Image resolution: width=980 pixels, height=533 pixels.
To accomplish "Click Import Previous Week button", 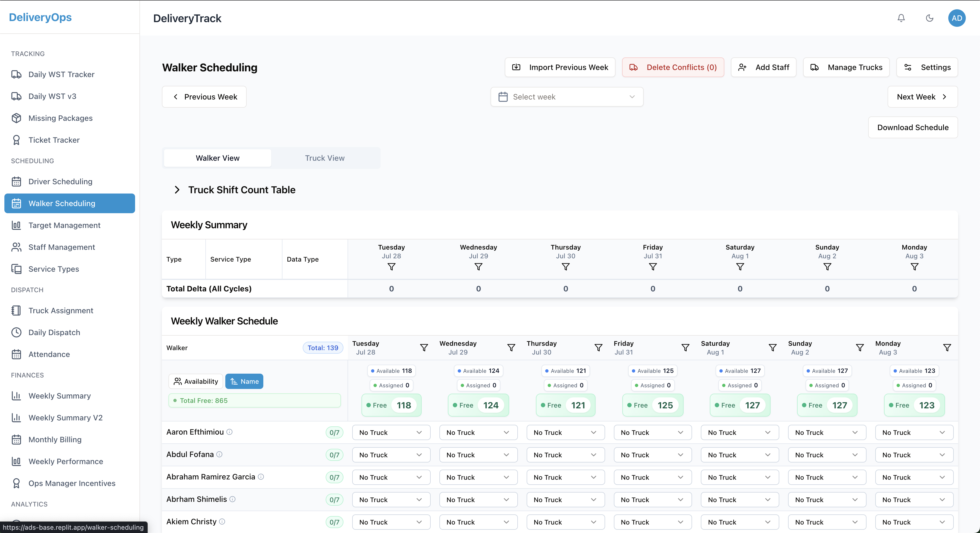I will (x=560, y=67).
